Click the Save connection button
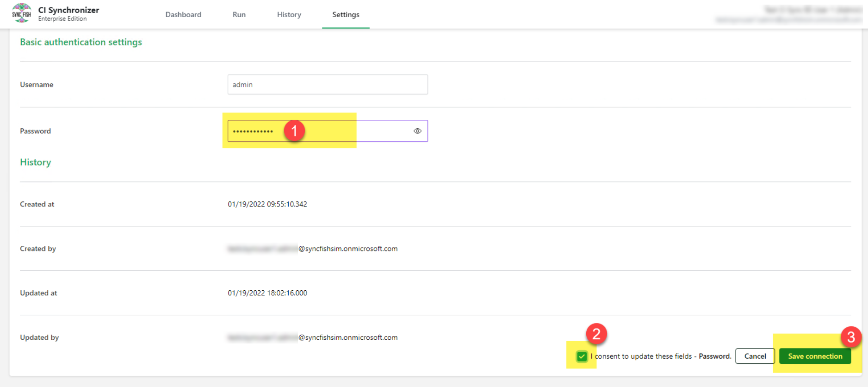The height and width of the screenshot is (387, 868). point(815,356)
